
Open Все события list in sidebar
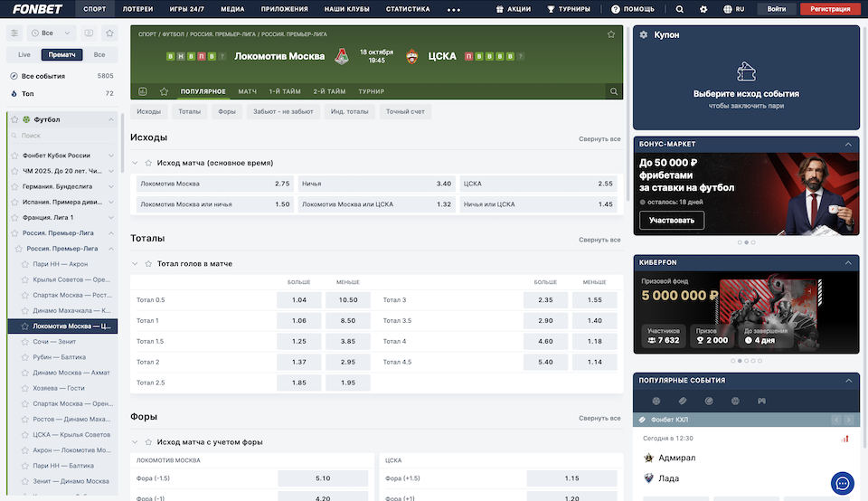click(61, 76)
